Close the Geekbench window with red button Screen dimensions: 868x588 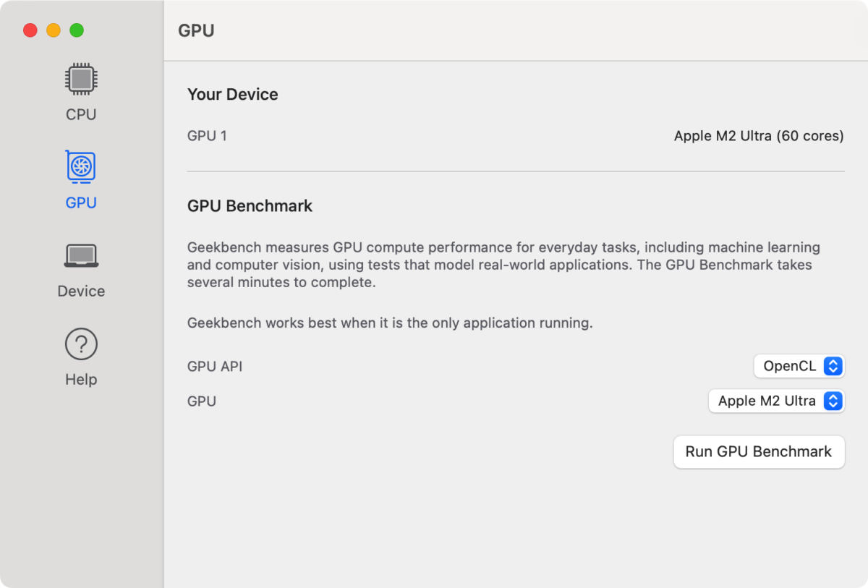(x=30, y=30)
